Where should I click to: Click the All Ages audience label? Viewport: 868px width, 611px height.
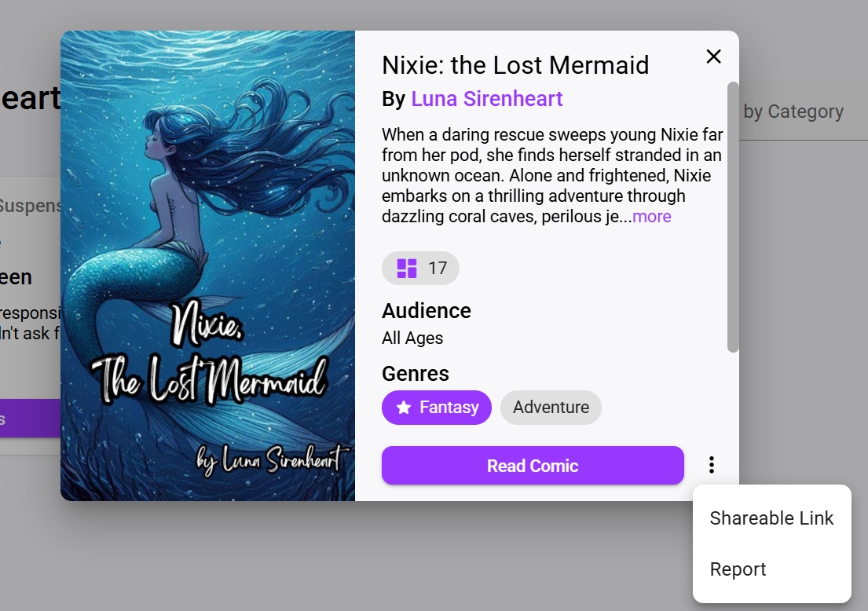412,338
